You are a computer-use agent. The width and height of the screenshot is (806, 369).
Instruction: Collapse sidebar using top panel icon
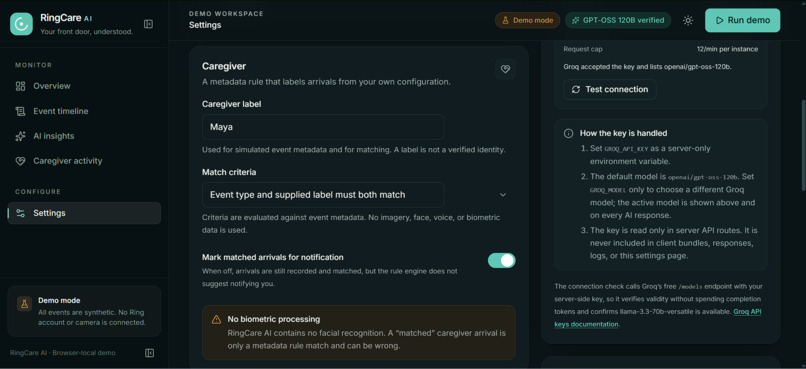click(x=149, y=24)
